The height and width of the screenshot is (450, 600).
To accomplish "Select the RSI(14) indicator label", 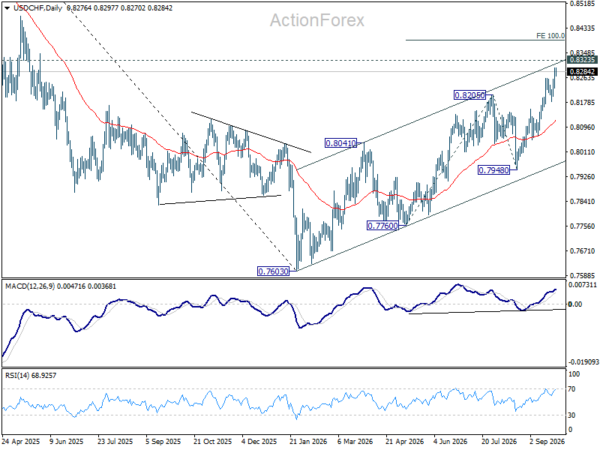I will click(x=16, y=375).
